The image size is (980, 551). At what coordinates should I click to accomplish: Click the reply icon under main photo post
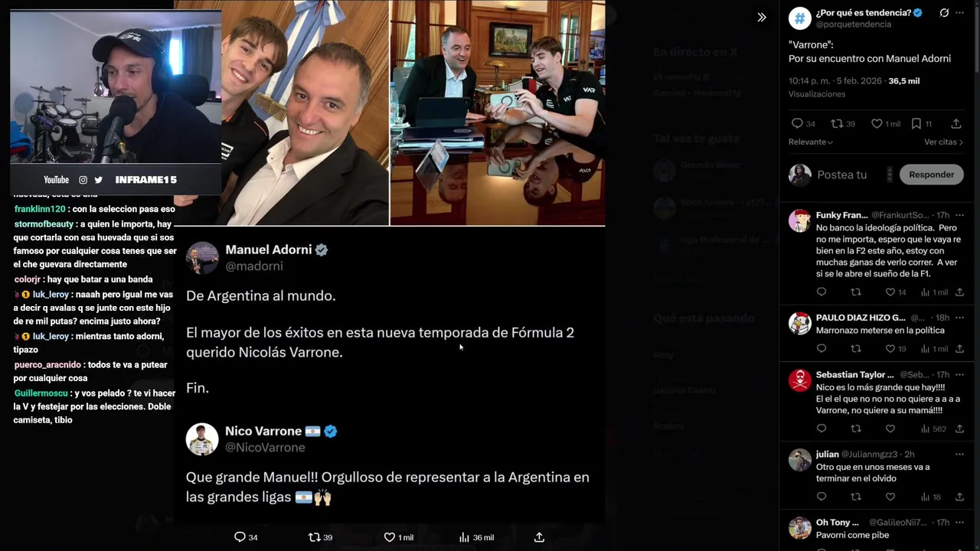pyautogui.click(x=240, y=537)
